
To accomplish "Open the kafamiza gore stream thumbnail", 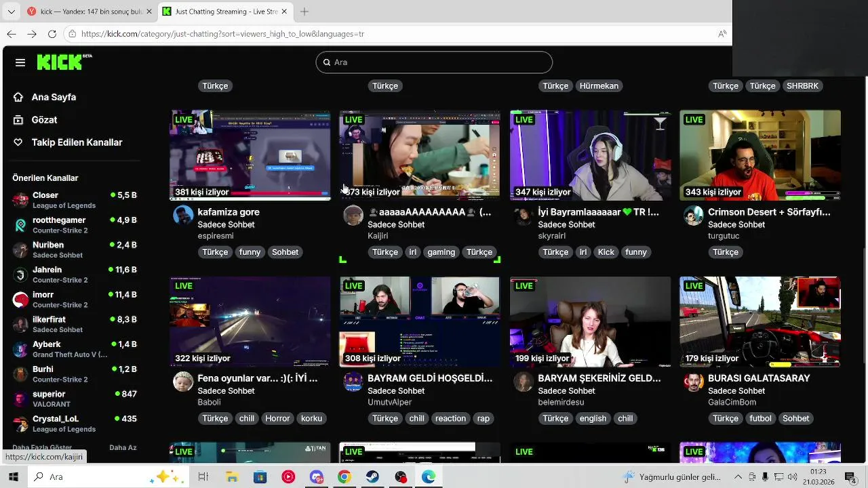I will click(250, 155).
